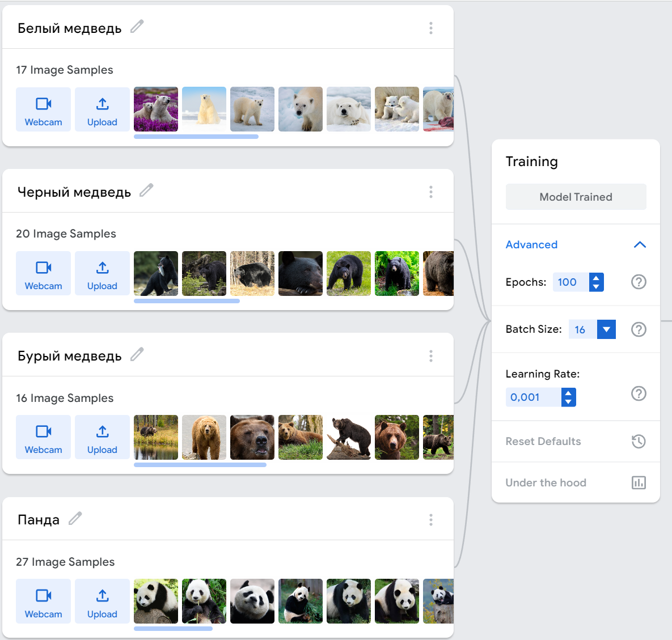This screenshot has height=640, width=672.
Task: Click the Under the hood chart icon
Action: tap(639, 482)
